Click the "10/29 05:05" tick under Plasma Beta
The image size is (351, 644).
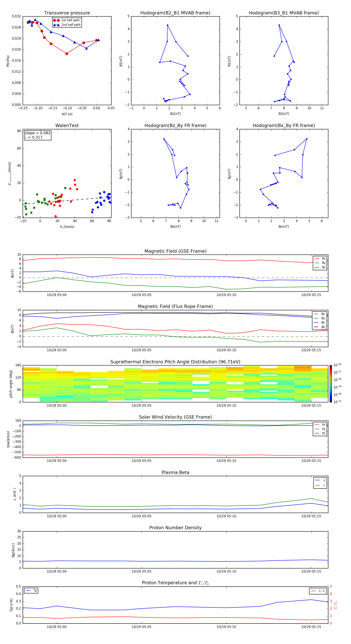141,516
